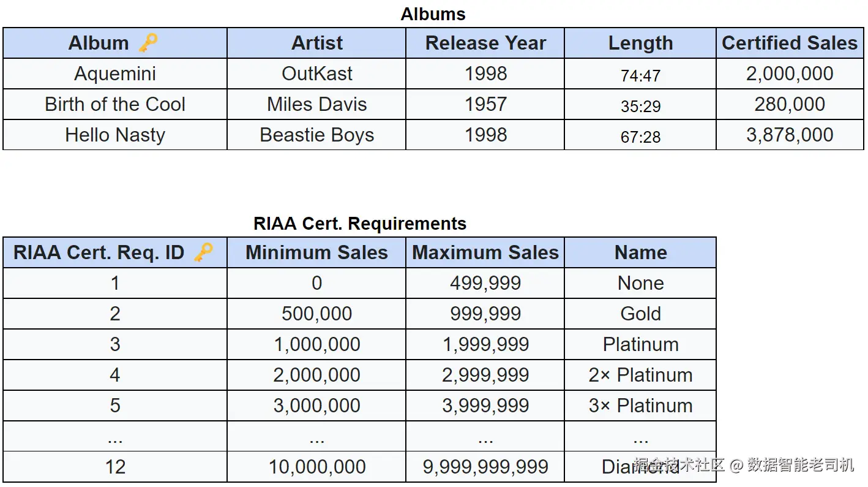Select the Minimum Sales column header

coord(316,252)
